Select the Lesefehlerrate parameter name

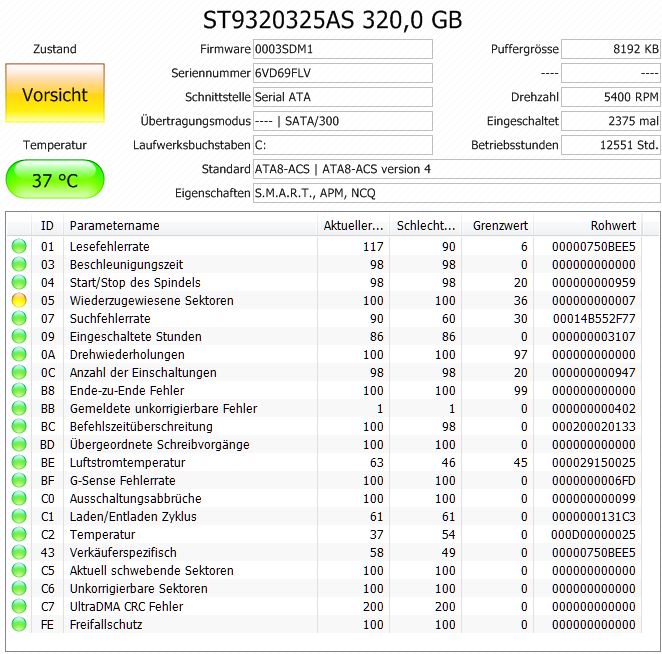110,247
